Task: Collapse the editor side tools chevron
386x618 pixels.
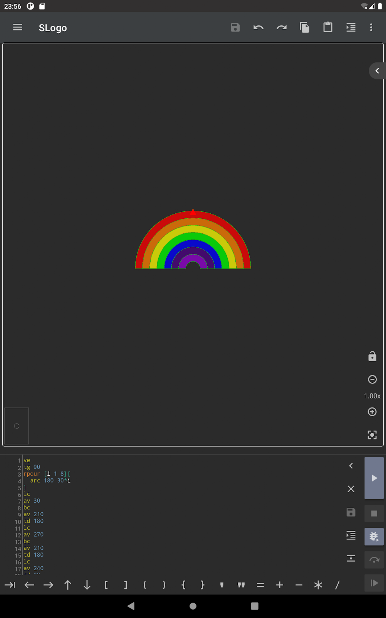Action: pyautogui.click(x=351, y=466)
